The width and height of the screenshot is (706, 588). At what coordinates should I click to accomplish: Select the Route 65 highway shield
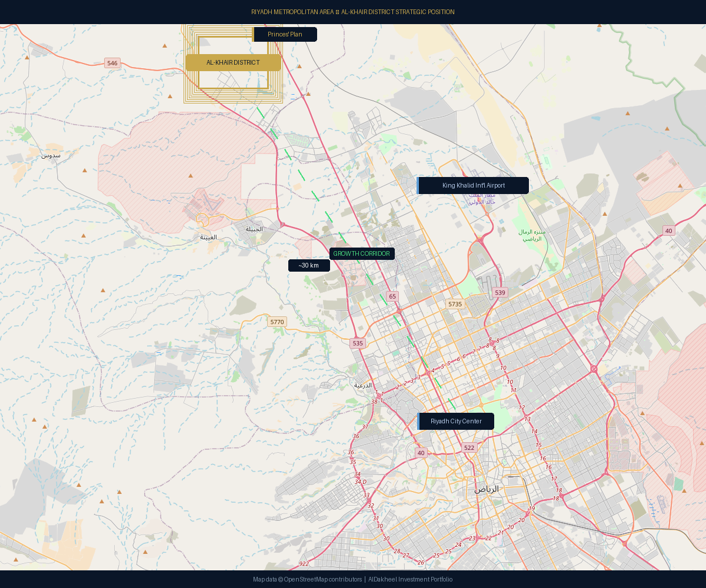[x=392, y=296]
